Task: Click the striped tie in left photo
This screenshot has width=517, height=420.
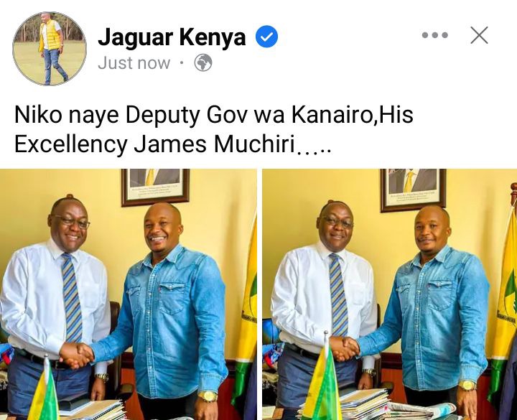Action: [x=71, y=297]
